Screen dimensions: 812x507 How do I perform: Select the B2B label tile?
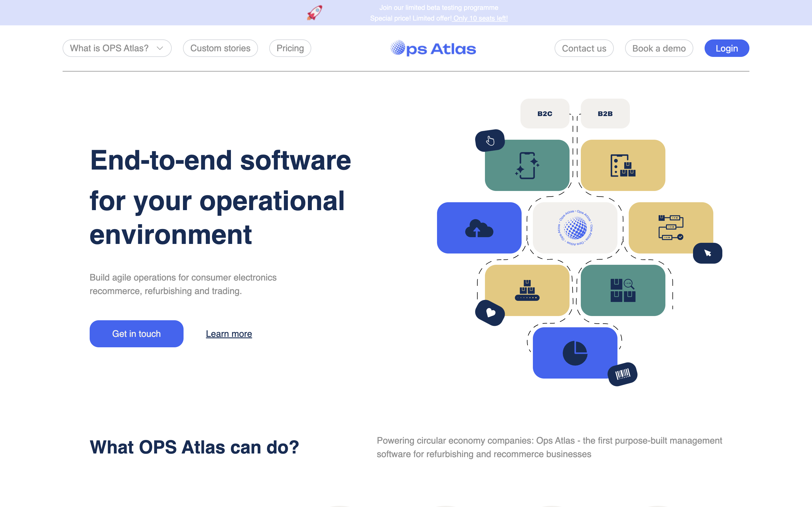tap(605, 113)
